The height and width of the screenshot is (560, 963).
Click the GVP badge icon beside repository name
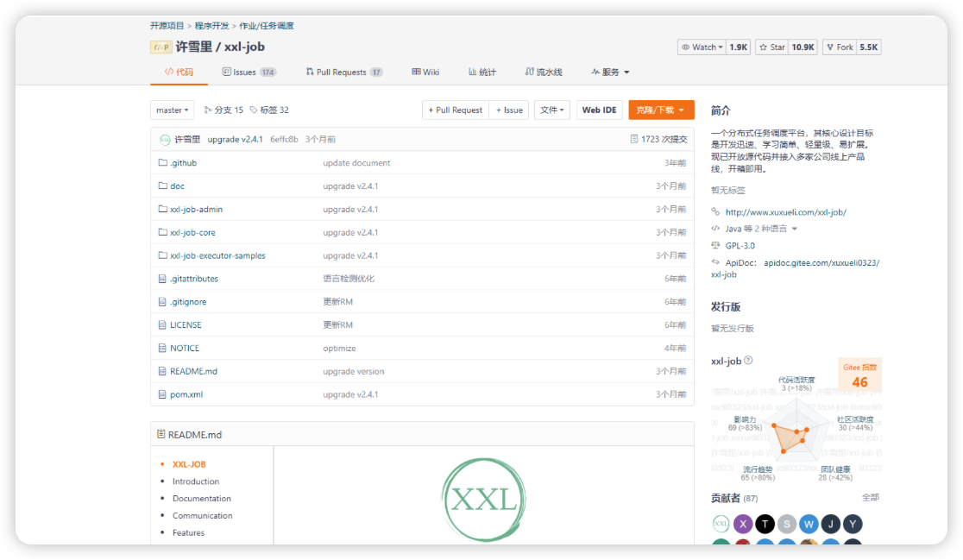[160, 47]
